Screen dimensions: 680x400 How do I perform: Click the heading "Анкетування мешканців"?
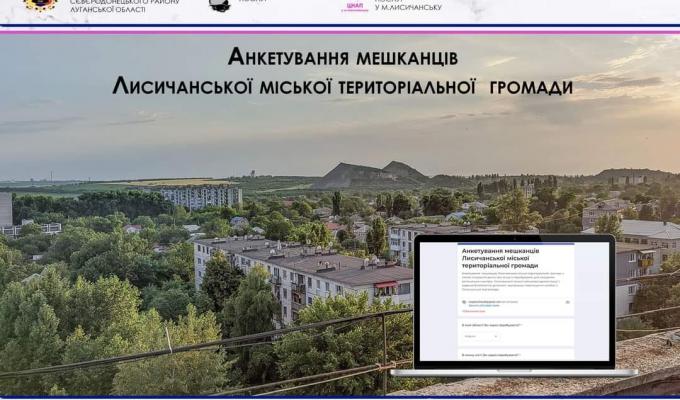point(343,57)
